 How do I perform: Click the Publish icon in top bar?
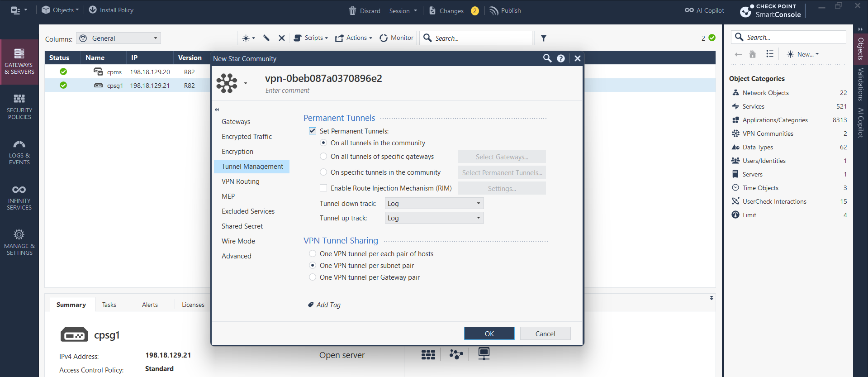click(x=493, y=10)
